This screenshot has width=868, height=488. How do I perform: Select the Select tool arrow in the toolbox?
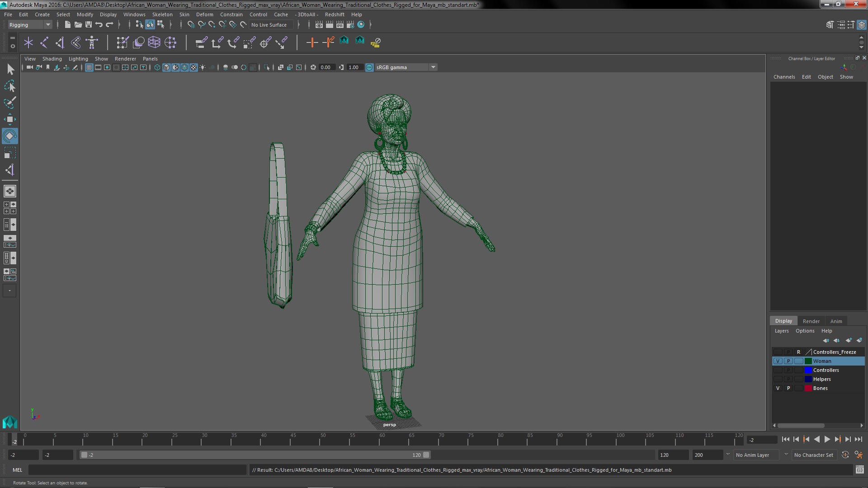[10, 69]
